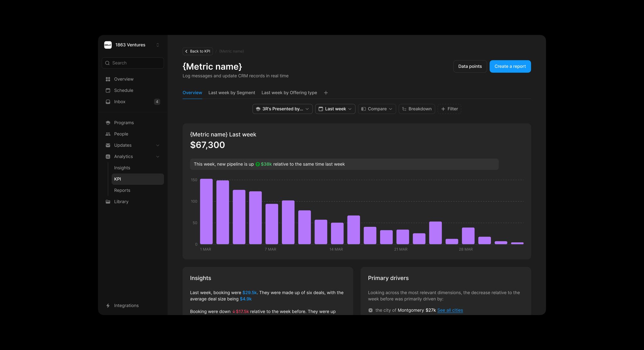Image resolution: width=644 pixels, height=350 pixels.
Task: Open the Library section
Action: (121, 201)
